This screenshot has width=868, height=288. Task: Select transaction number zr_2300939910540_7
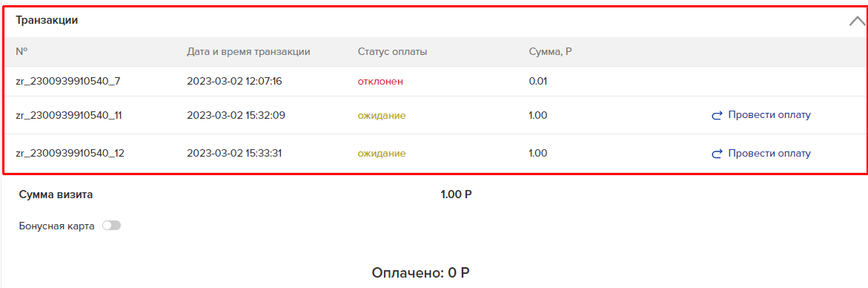[67, 82]
